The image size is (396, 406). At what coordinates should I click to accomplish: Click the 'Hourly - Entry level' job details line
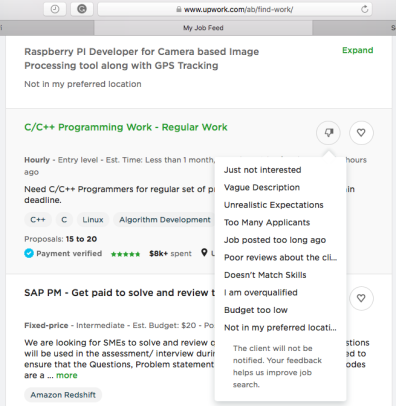pyautogui.click(x=119, y=160)
